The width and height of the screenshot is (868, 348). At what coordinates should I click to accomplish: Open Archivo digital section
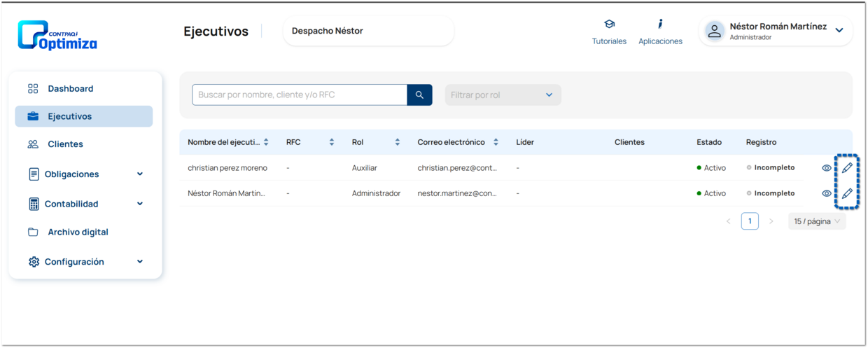tap(77, 232)
